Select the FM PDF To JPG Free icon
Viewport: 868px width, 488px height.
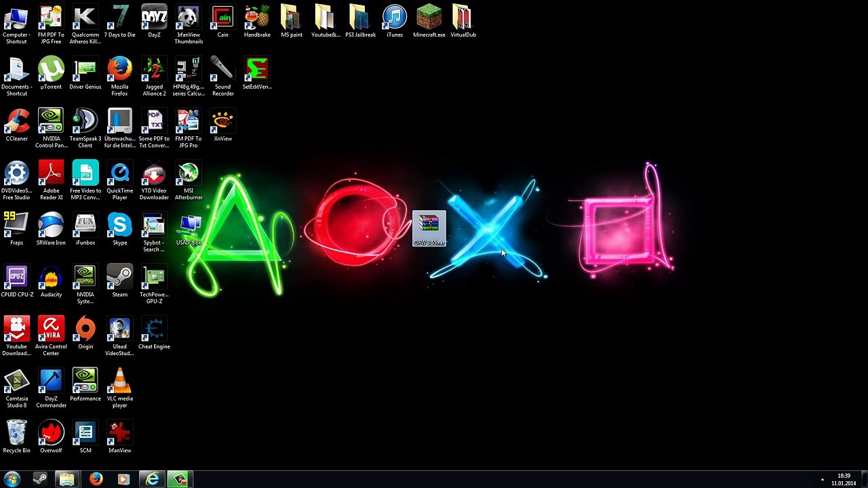coord(51,24)
